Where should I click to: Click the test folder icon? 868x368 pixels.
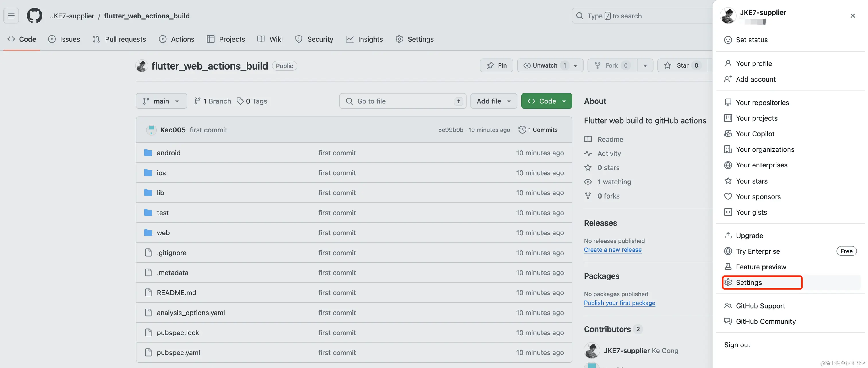pos(148,213)
